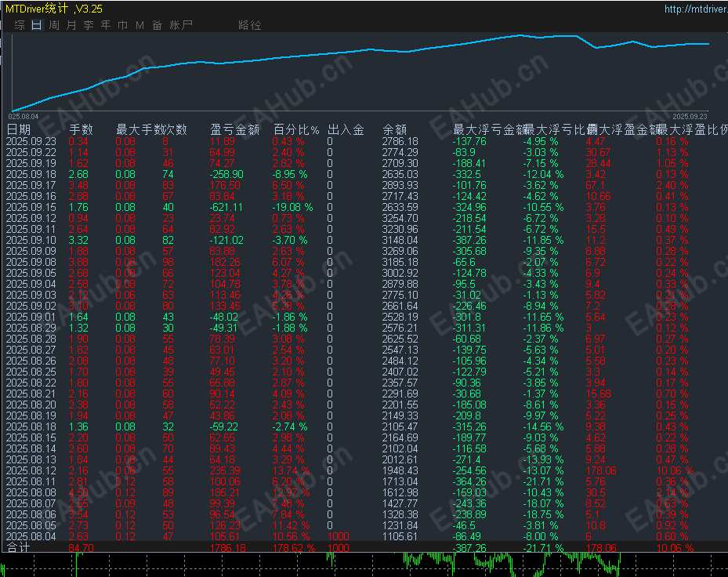Click the 余额 column header
The image size is (728, 577).
pos(395,129)
